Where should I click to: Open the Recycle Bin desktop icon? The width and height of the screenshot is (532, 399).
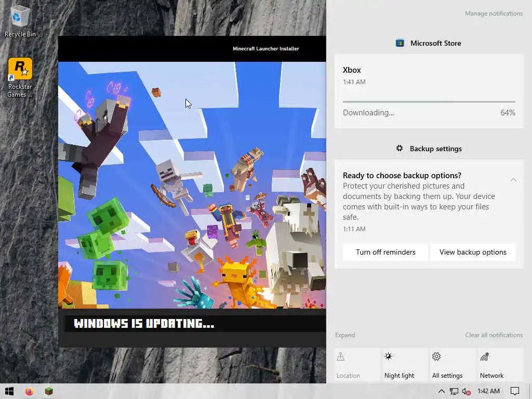click(x=20, y=21)
